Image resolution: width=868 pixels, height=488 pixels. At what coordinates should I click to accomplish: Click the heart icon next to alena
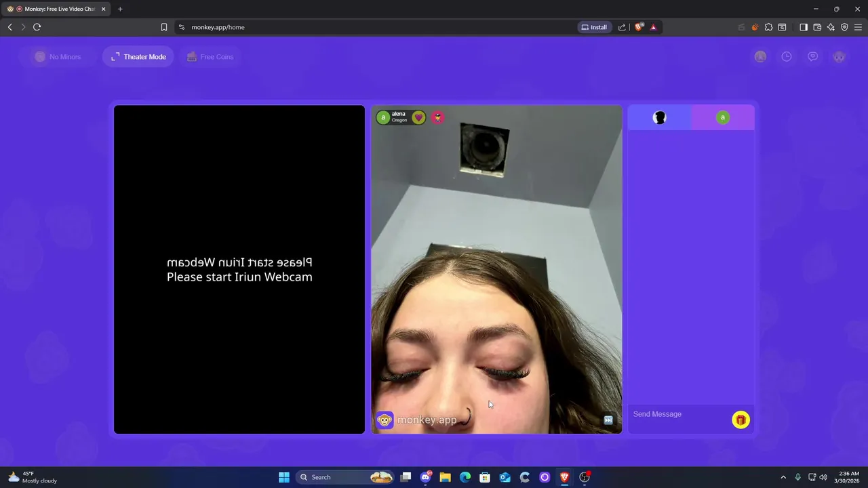418,117
